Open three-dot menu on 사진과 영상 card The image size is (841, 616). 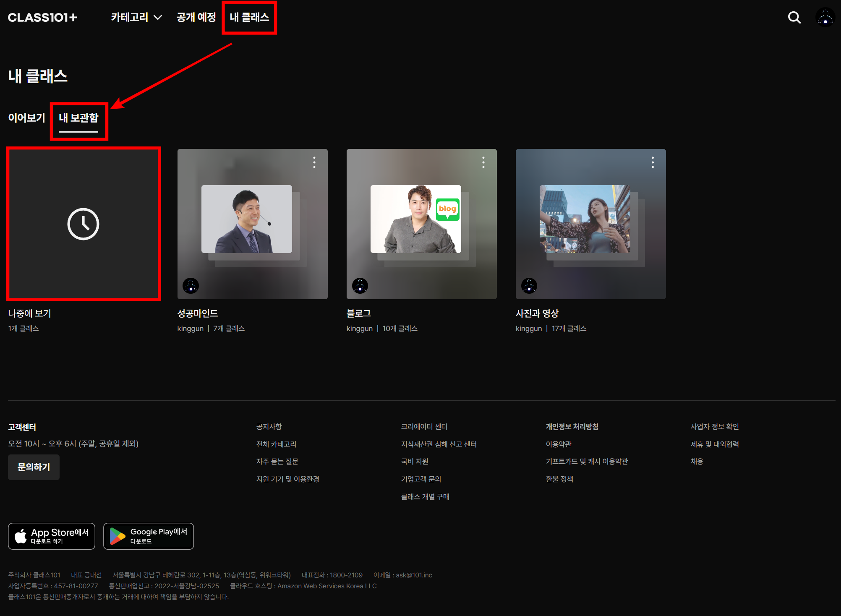click(x=653, y=162)
